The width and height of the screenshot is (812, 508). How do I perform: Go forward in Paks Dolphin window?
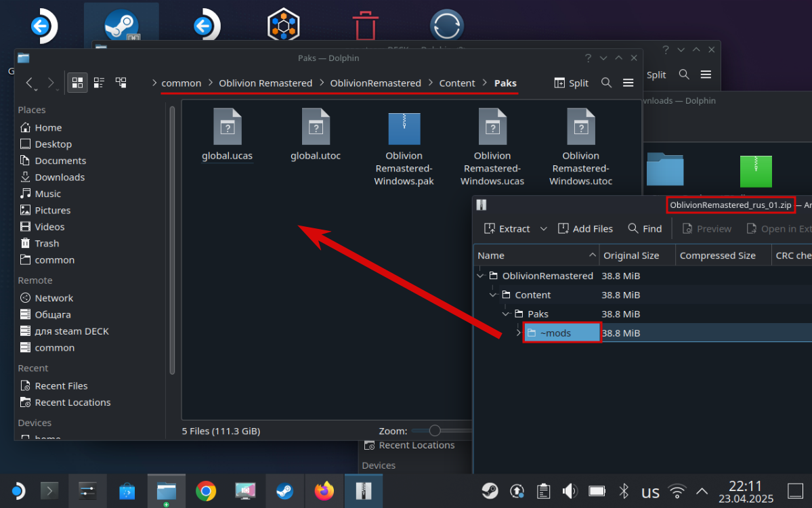pyautogui.click(x=51, y=83)
